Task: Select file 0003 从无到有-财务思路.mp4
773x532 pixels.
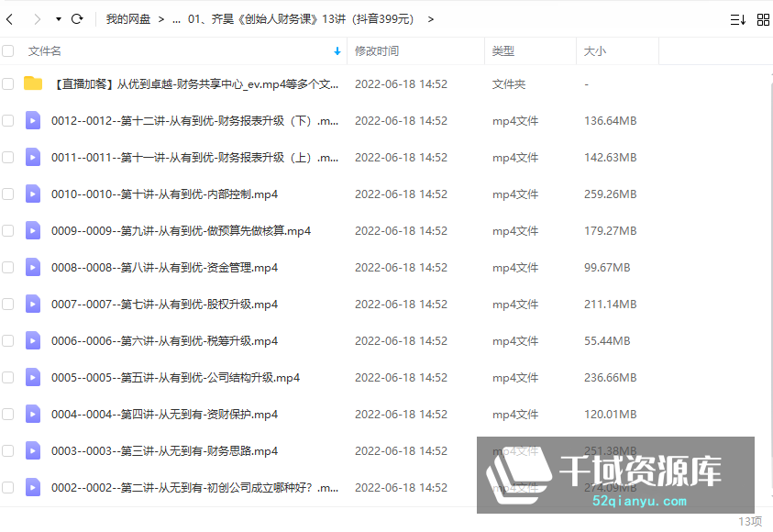Action: pyautogui.click(x=164, y=450)
